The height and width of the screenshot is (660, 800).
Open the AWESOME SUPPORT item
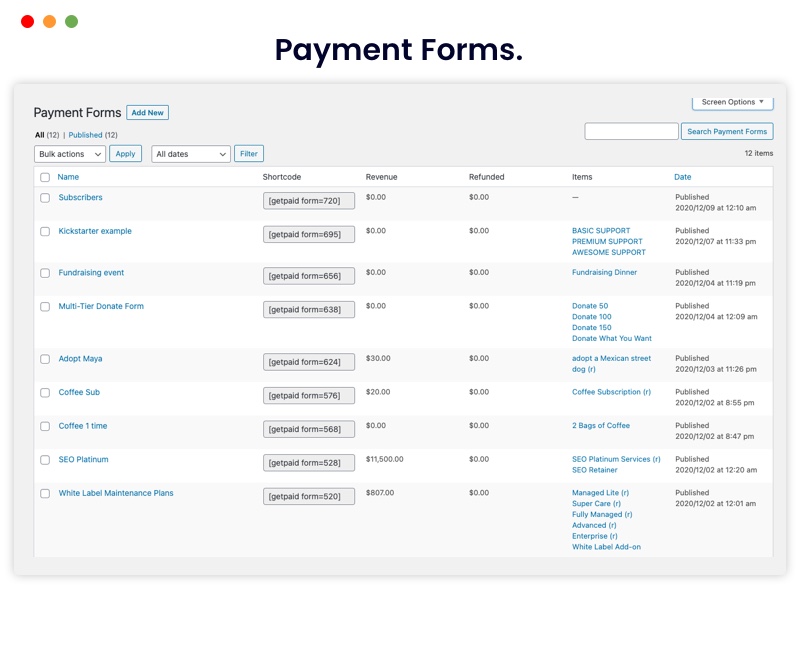(x=609, y=252)
